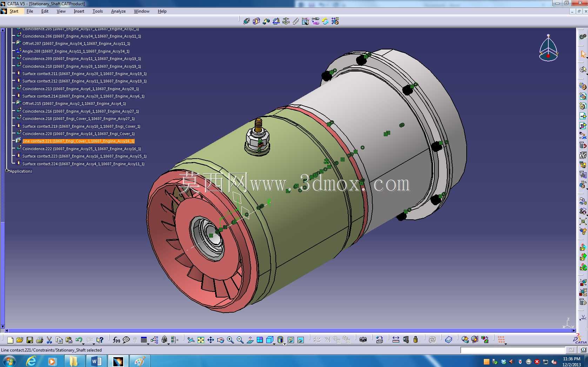Click the What's This help icon
The height and width of the screenshot is (367, 588).
[x=100, y=340]
